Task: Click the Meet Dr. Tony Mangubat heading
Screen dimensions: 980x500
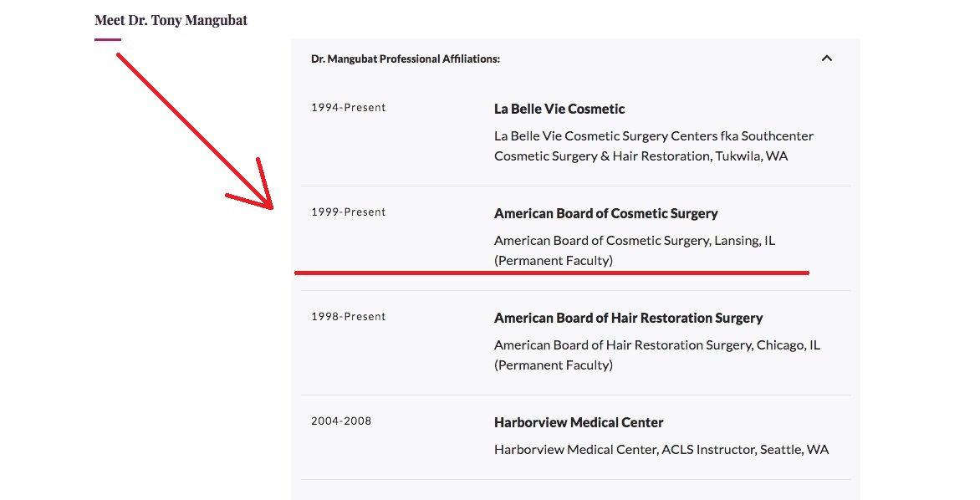Action: 171,20
